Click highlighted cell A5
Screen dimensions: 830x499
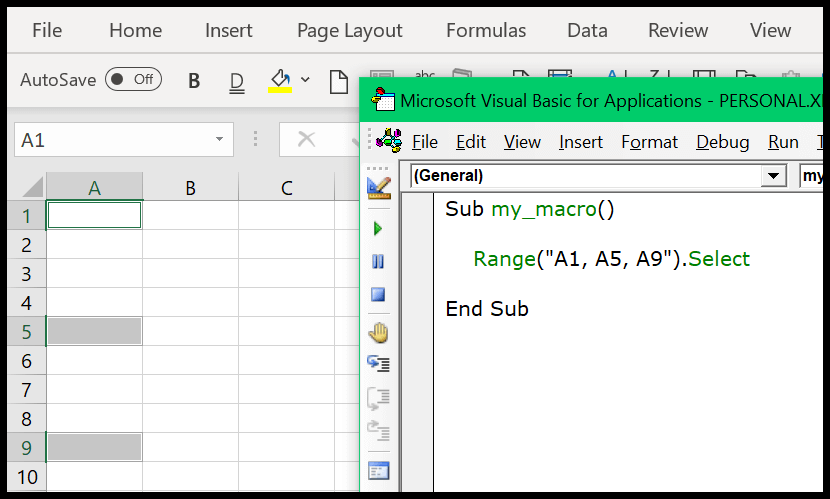coord(94,331)
